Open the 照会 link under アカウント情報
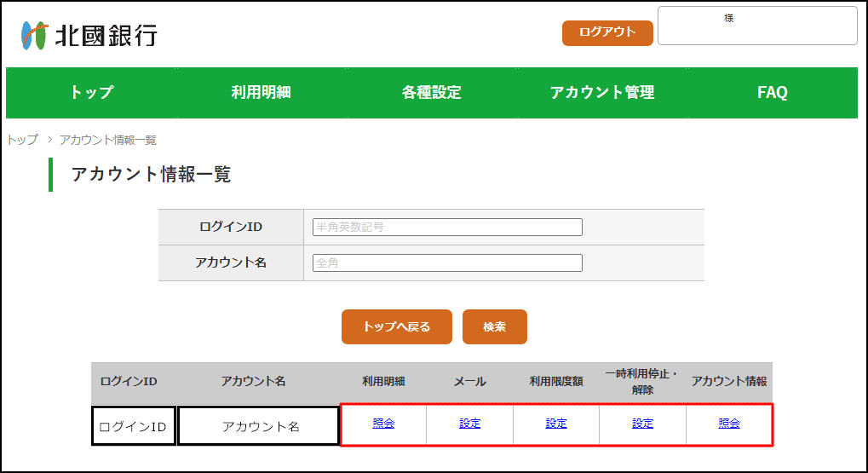This screenshot has height=473, width=868. tap(729, 424)
